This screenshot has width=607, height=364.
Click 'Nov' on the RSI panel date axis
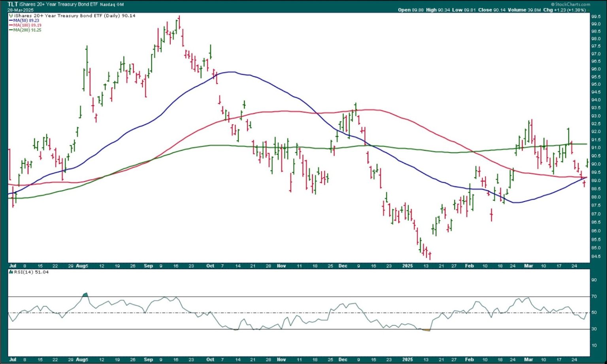pyautogui.click(x=281, y=360)
